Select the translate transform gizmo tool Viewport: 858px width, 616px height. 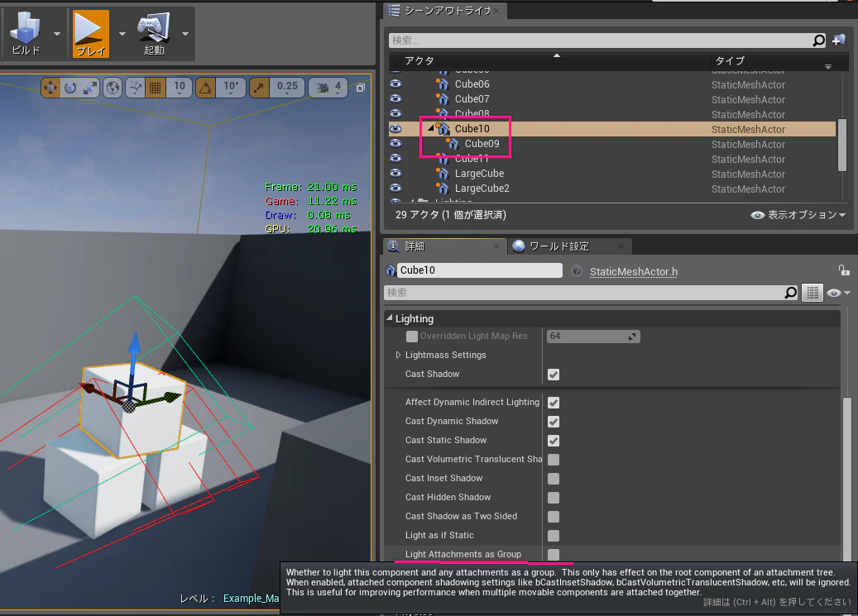click(50, 88)
